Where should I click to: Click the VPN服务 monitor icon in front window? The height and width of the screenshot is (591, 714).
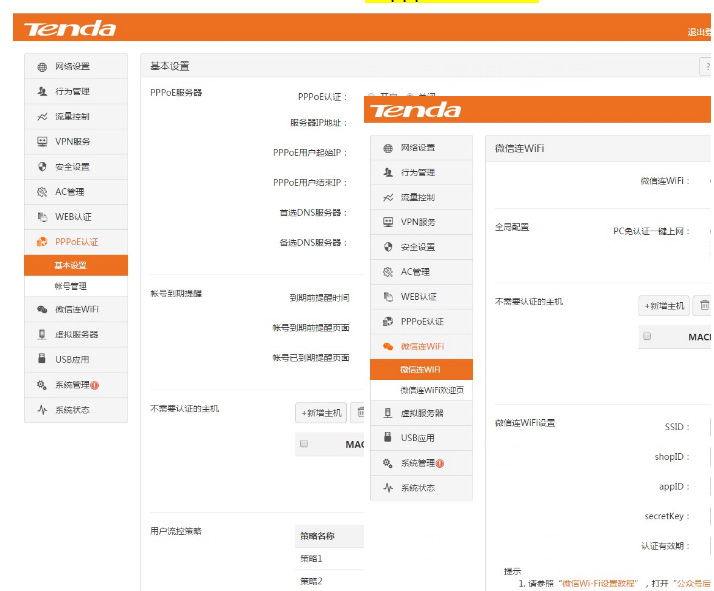click(x=388, y=222)
